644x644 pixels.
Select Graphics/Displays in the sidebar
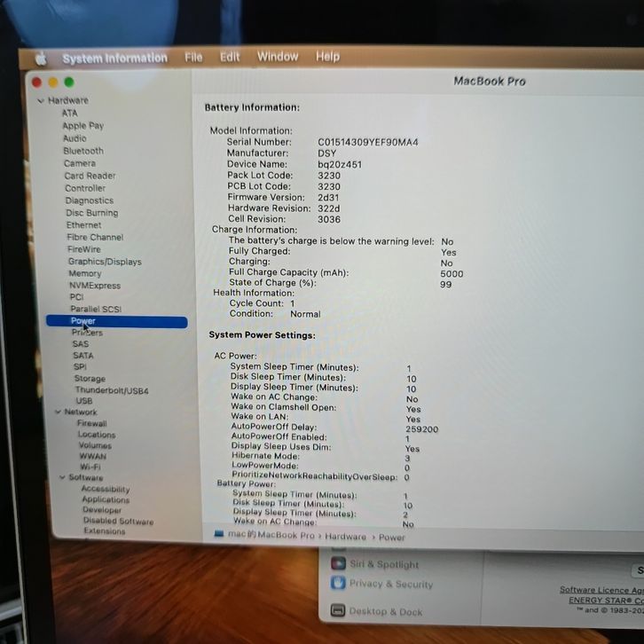(105, 262)
